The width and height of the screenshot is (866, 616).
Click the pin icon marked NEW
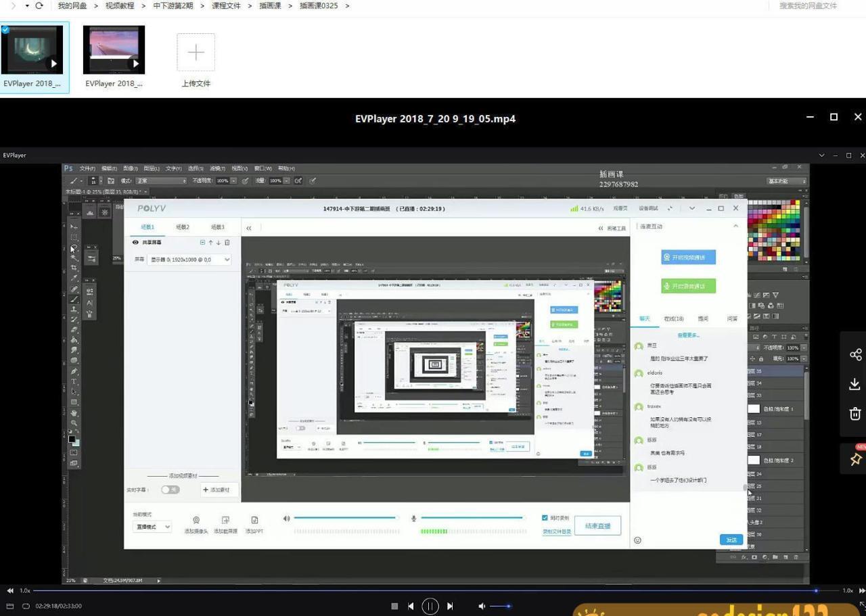(855, 459)
